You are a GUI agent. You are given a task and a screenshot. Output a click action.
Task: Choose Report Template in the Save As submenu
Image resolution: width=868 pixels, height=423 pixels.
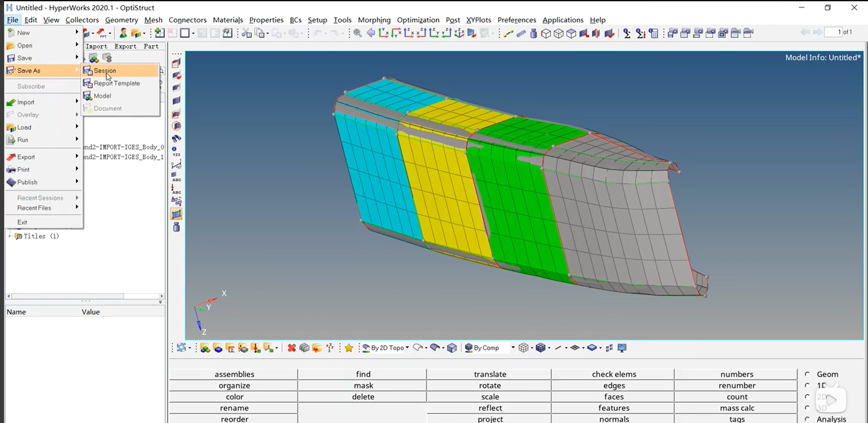pos(120,83)
